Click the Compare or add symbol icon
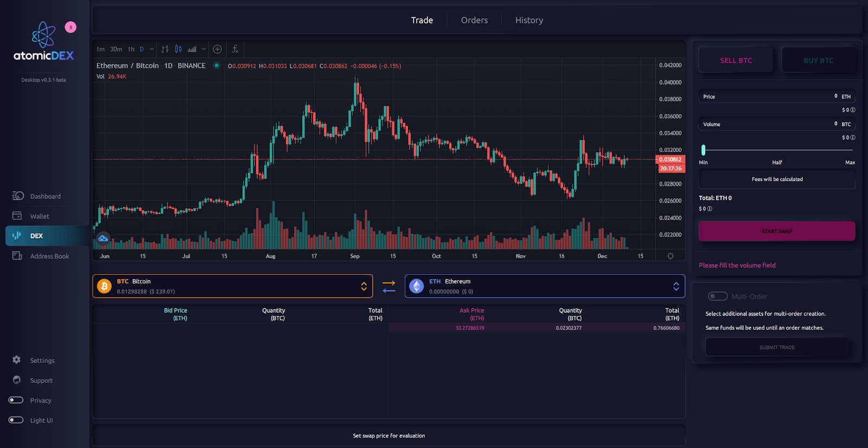 click(x=218, y=49)
